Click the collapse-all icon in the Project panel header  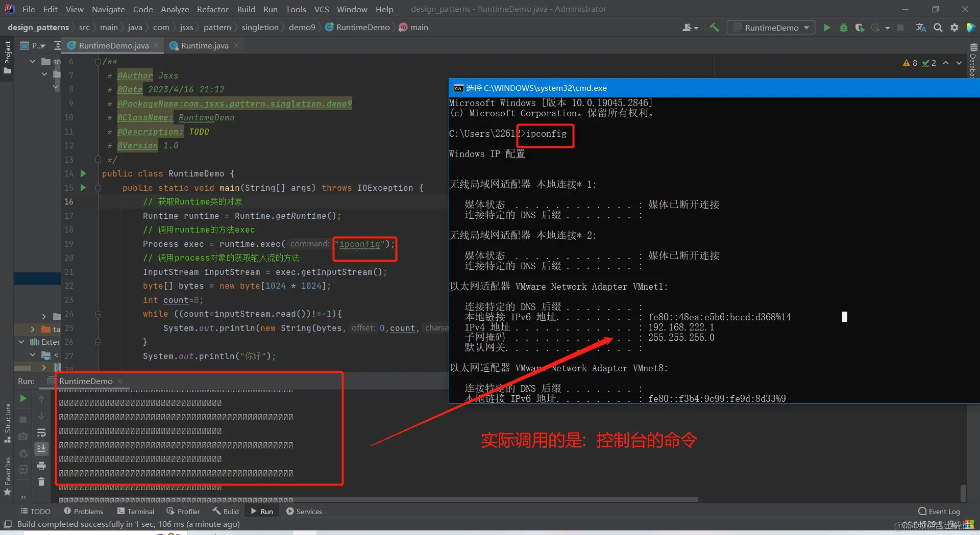click(x=57, y=45)
